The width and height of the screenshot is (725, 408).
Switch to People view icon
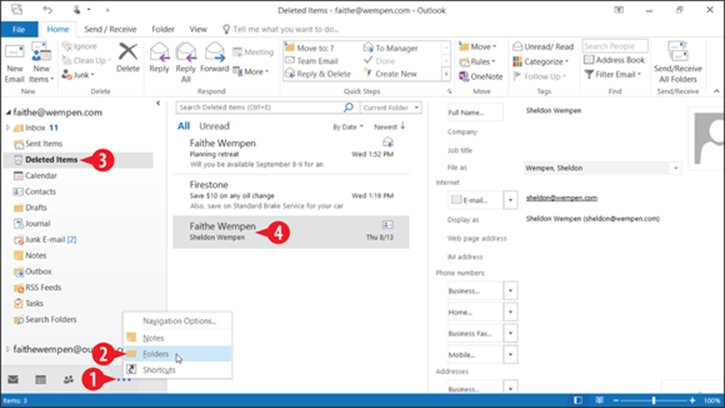[68, 380]
